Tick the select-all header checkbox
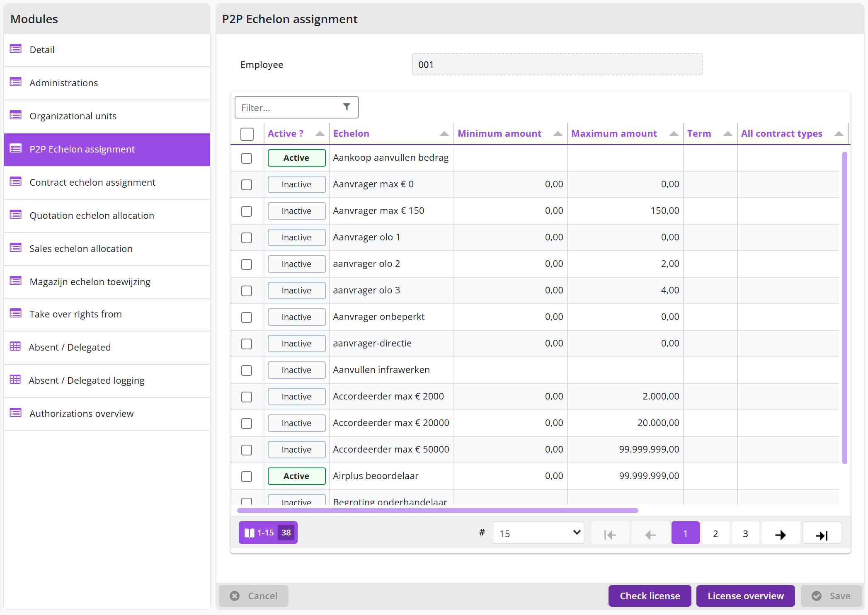The width and height of the screenshot is (868, 615). coord(247,134)
